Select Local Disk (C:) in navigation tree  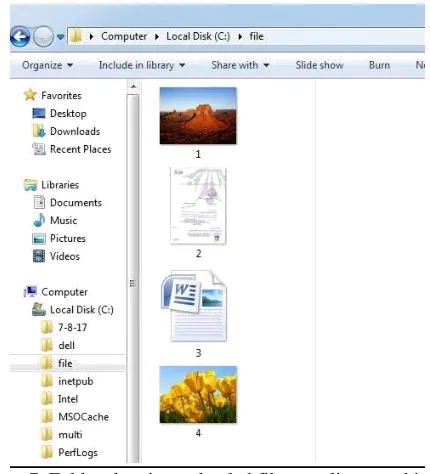82,310
